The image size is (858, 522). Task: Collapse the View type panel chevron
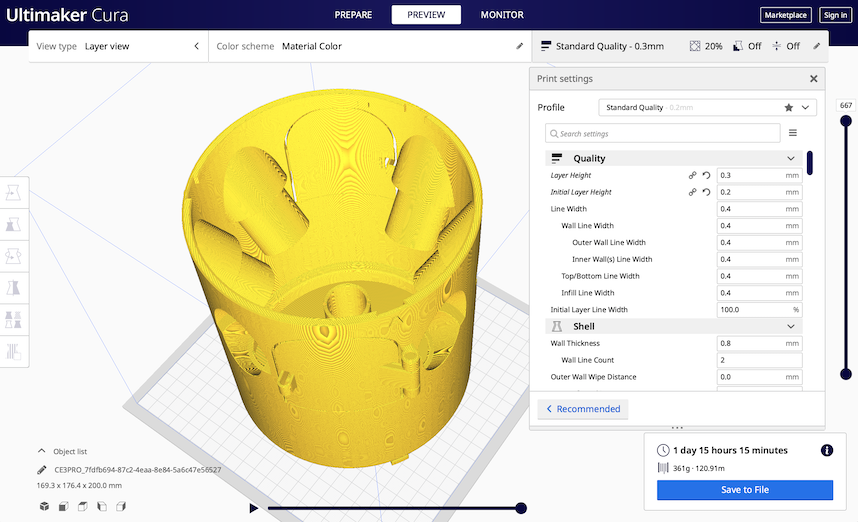click(196, 46)
